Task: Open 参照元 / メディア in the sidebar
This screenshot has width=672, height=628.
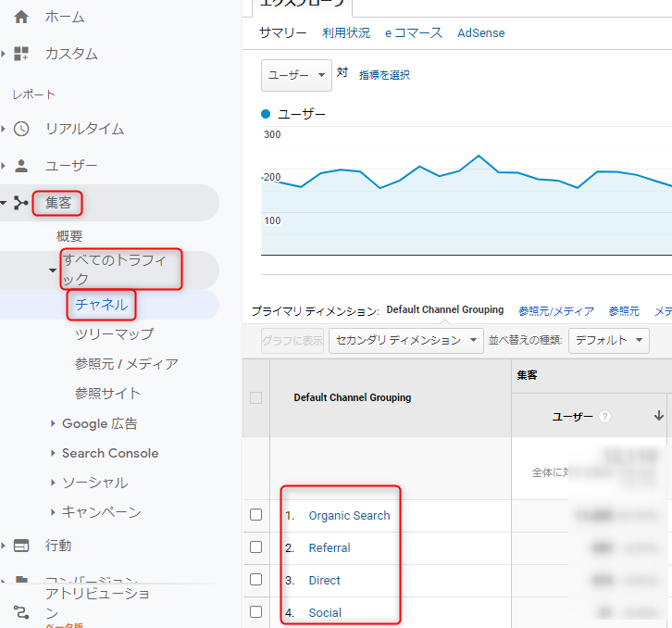Action: [127, 364]
